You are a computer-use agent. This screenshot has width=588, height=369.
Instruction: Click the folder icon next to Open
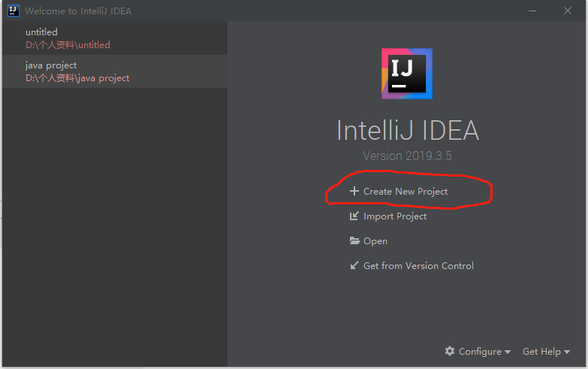coord(354,240)
